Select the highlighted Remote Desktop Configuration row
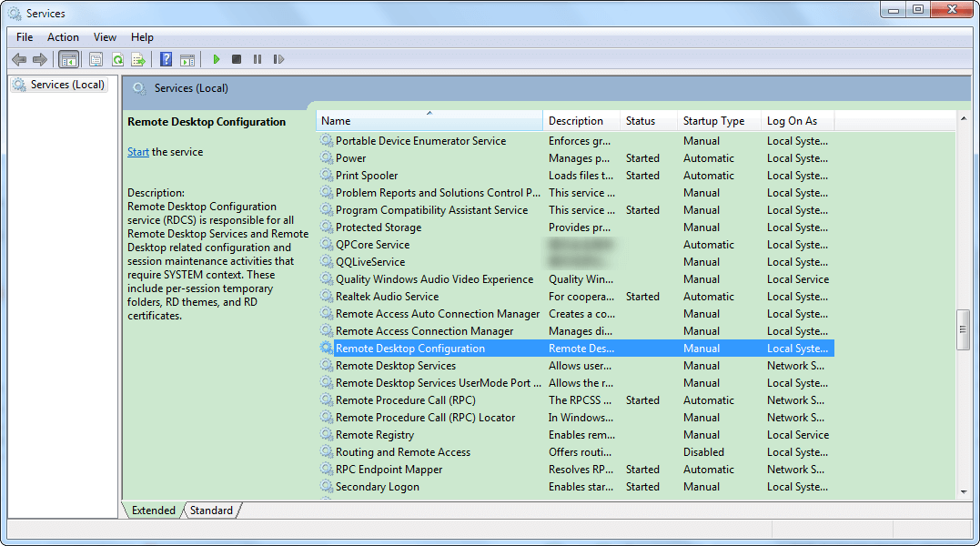This screenshot has height=546, width=980. (576, 348)
